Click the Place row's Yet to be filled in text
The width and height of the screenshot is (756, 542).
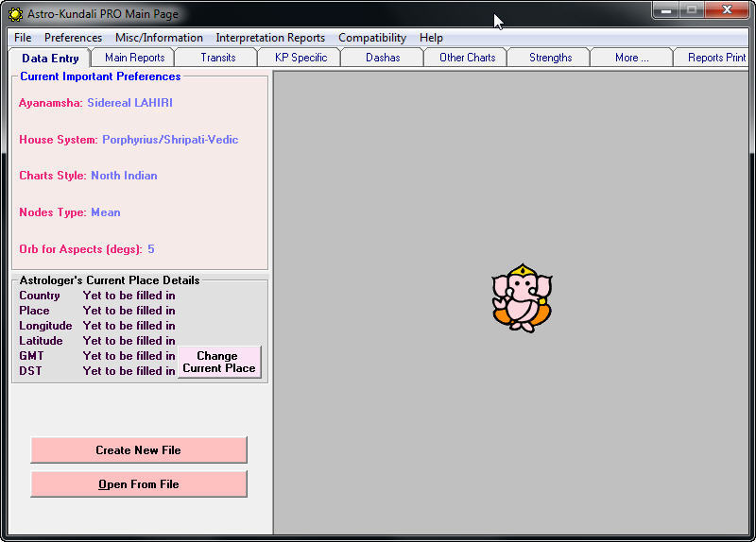129,311
